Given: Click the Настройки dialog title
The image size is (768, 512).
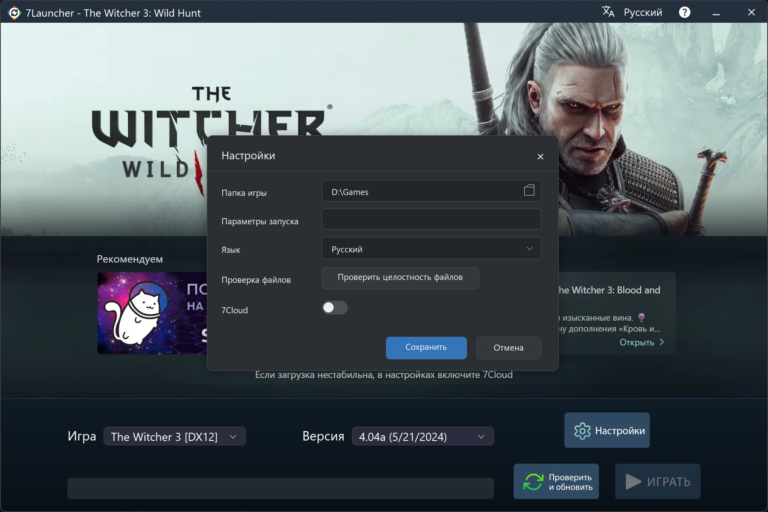Looking at the screenshot, I should (248, 156).
